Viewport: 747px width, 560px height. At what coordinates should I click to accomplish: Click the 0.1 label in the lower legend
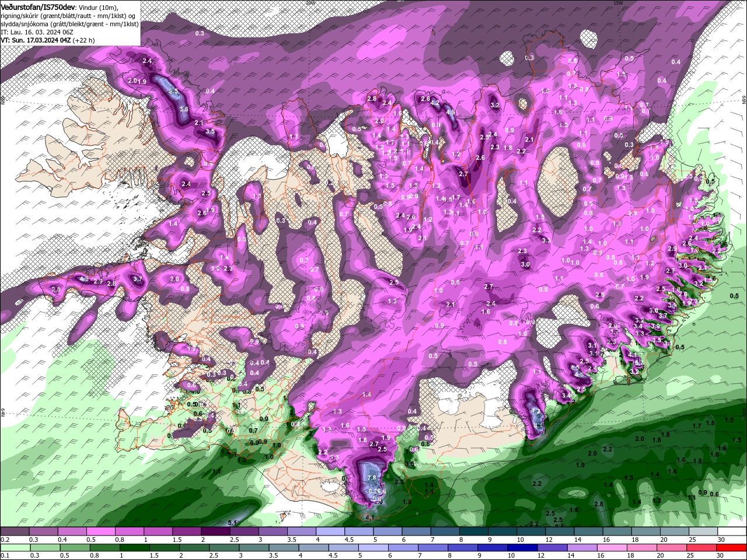tap(4, 556)
